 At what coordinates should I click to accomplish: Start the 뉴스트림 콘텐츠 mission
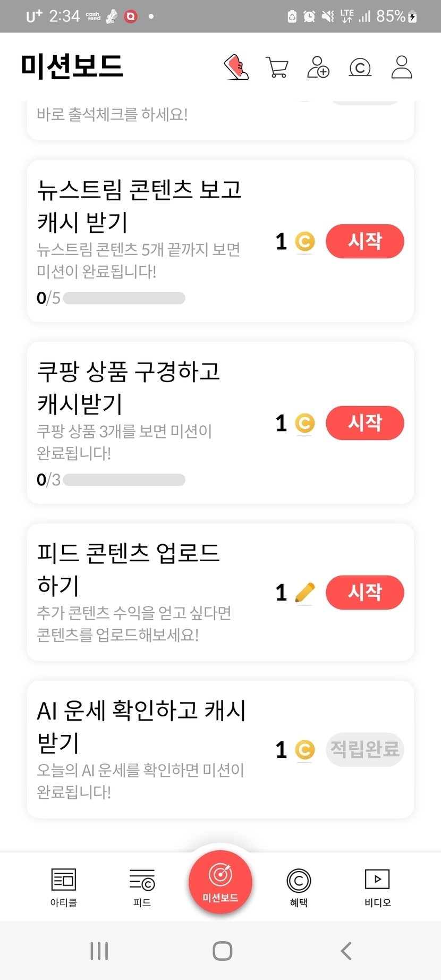click(x=364, y=241)
